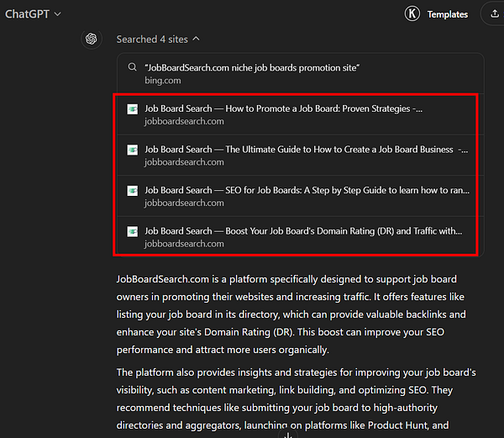Open Ultimate Guide to Create Job Board Business link
Image resolution: width=504 pixels, height=438 pixels.
(306, 150)
